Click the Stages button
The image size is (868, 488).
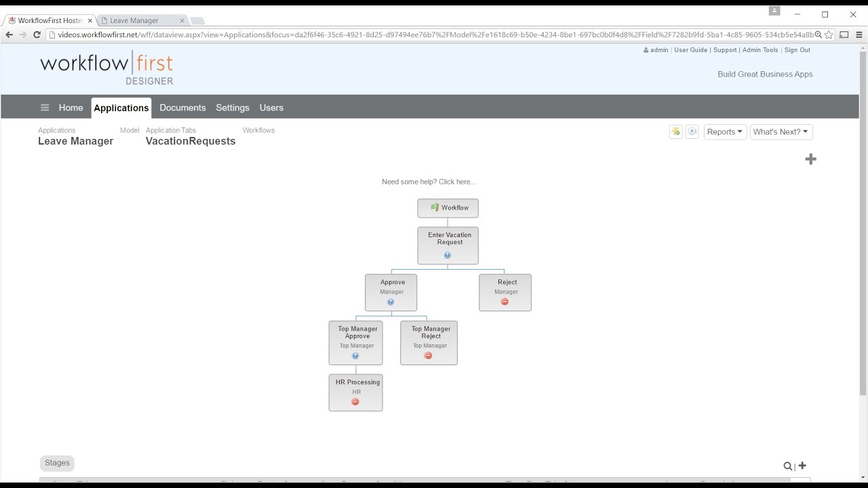click(57, 463)
